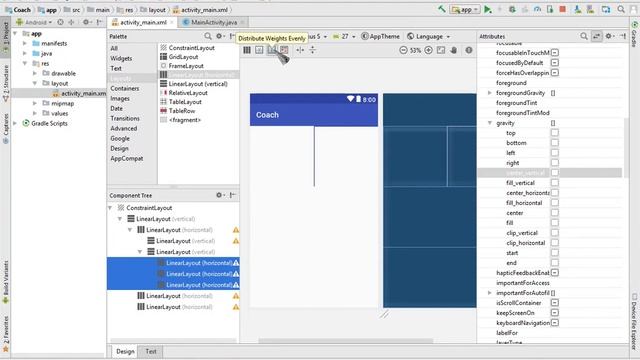Open the Gradle side panel
640x360 pixels.
click(634, 33)
